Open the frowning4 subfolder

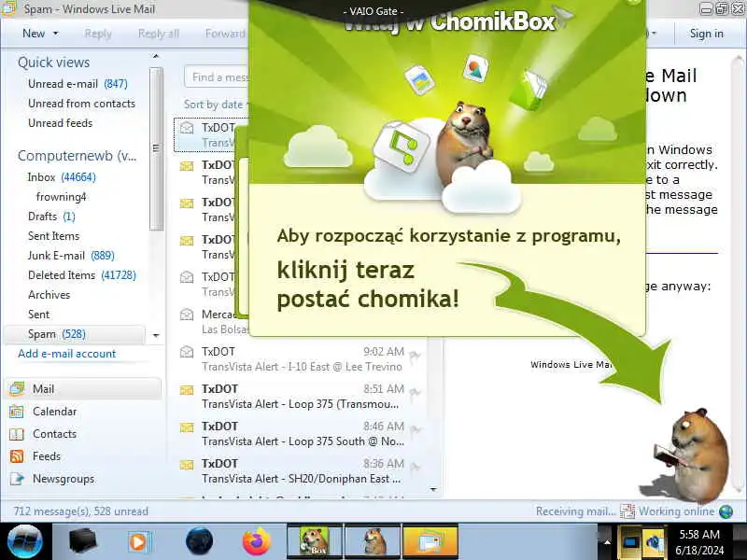[61, 197]
